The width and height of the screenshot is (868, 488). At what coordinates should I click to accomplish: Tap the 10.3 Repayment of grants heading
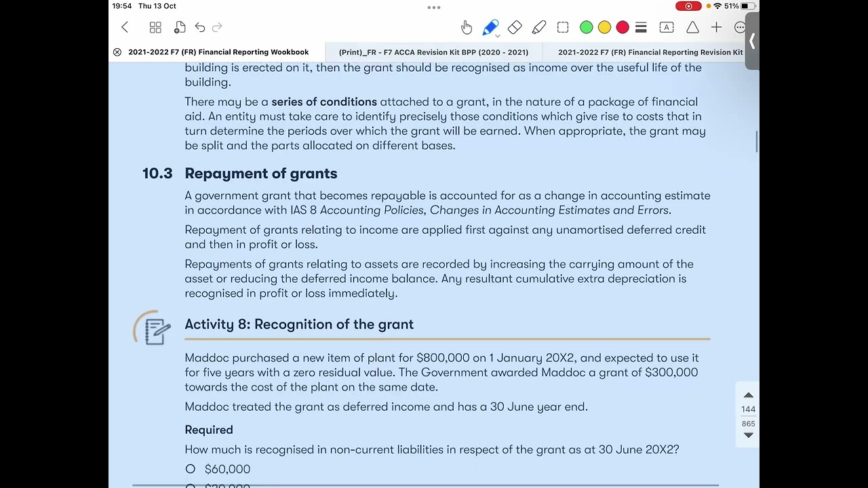(x=239, y=174)
